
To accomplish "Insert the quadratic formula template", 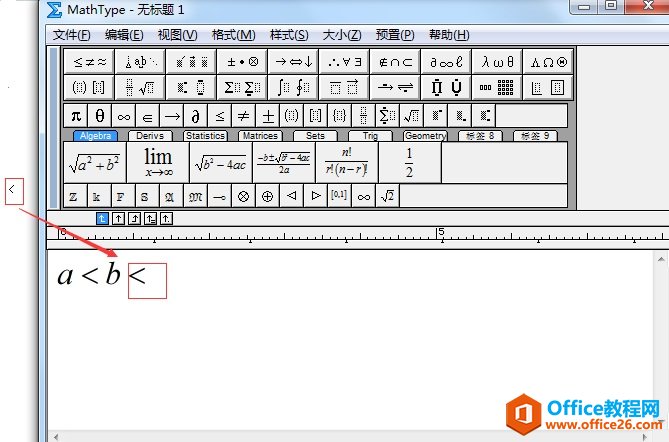I will [284, 163].
